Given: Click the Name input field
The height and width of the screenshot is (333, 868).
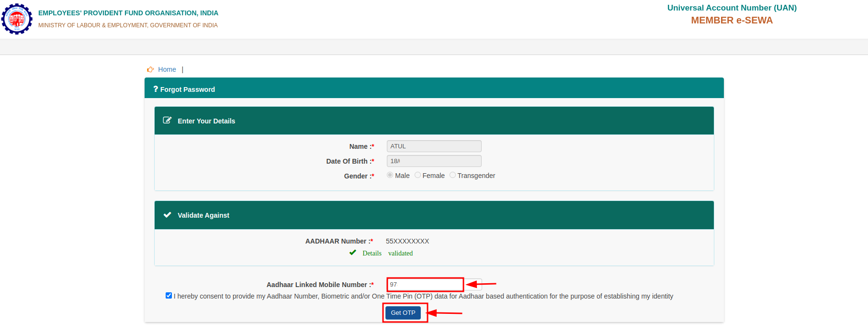Looking at the screenshot, I should (434, 146).
